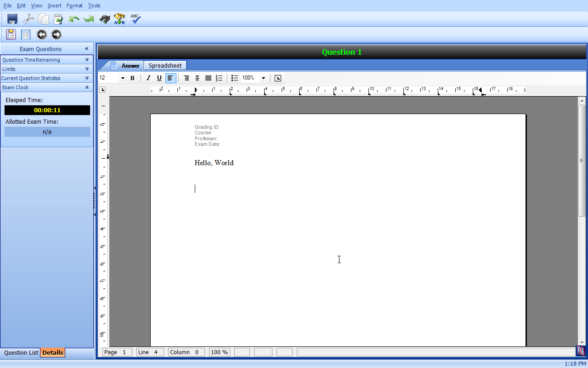588x368 pixels.
Task: Click the scrollbar up arrow
Action: tap(582, 100)
